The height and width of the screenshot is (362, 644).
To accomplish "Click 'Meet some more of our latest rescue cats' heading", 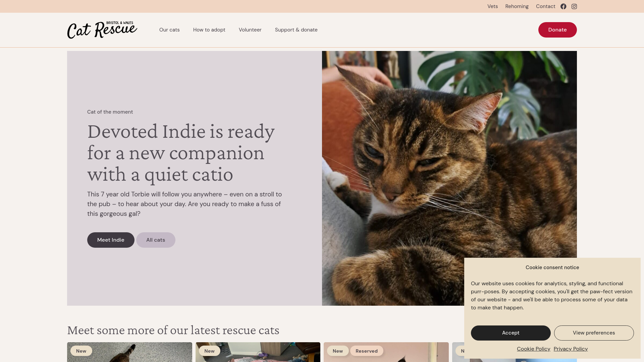I will coord(173,330).
